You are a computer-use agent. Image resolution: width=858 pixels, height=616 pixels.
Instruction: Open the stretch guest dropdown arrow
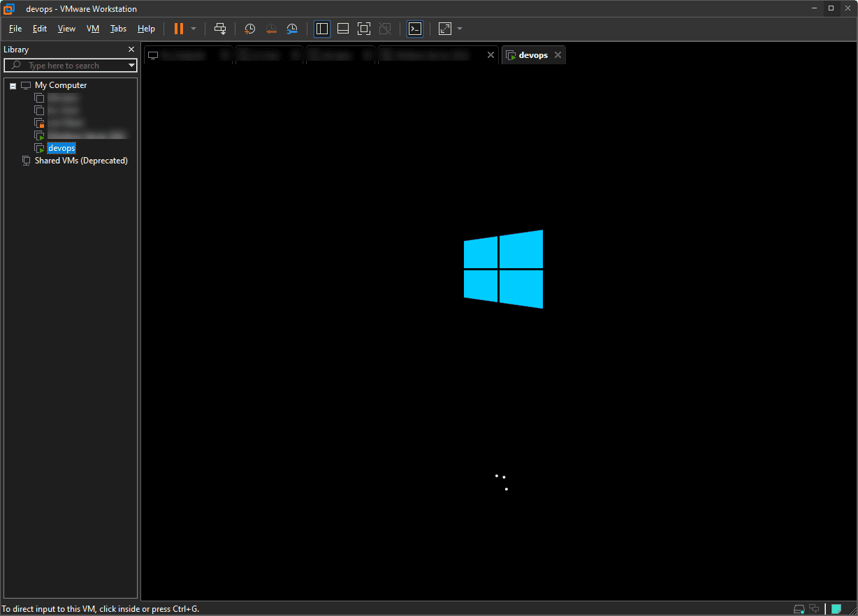[460, 29]
